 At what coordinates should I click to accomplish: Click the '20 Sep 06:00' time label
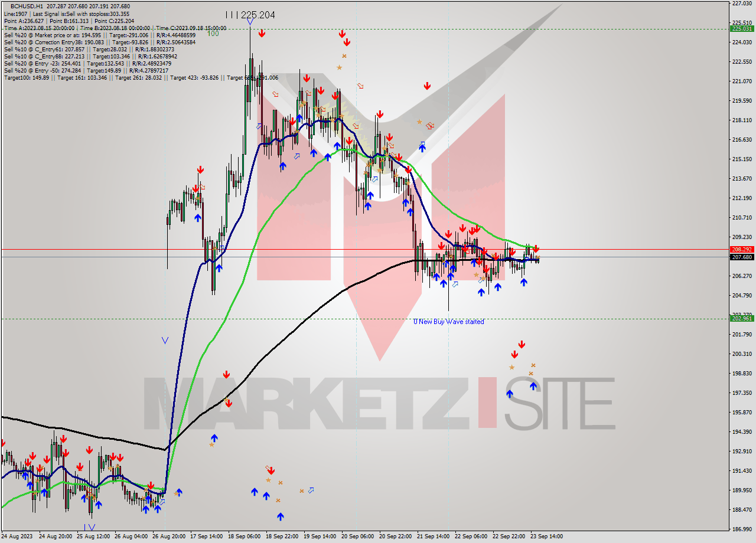[357, 537]
